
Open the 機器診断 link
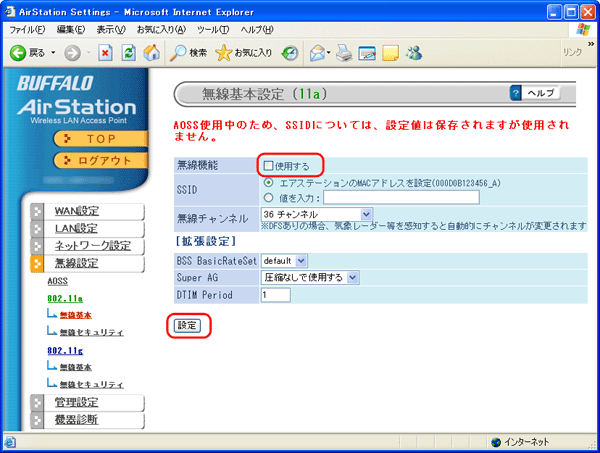[77, 420]
